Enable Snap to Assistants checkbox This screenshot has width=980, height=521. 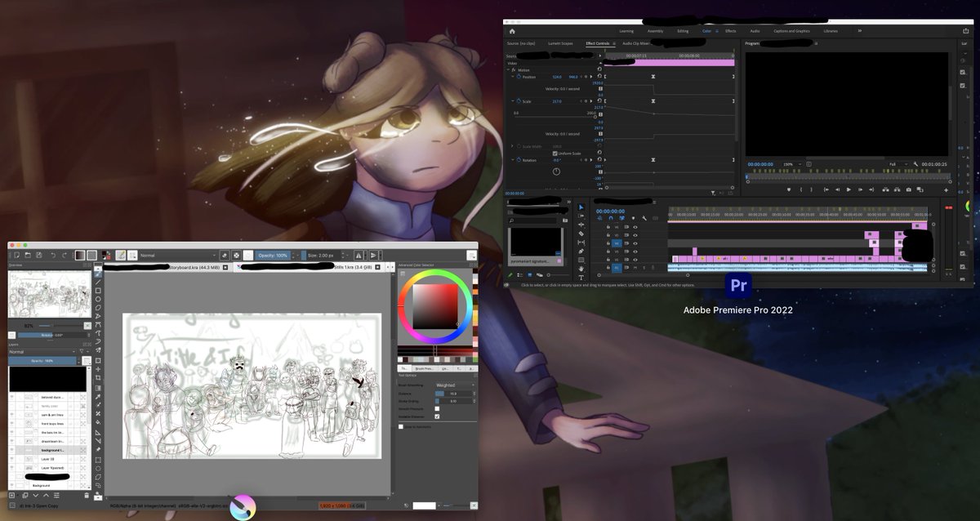(401, 426)
